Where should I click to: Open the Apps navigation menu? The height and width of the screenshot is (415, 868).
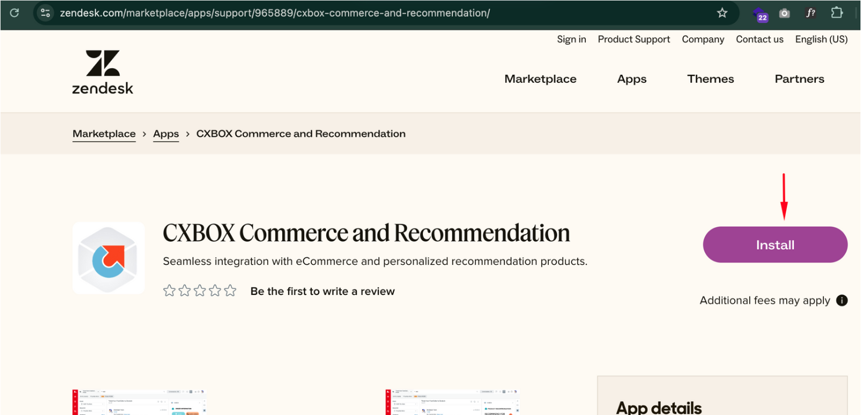(632, 79)
